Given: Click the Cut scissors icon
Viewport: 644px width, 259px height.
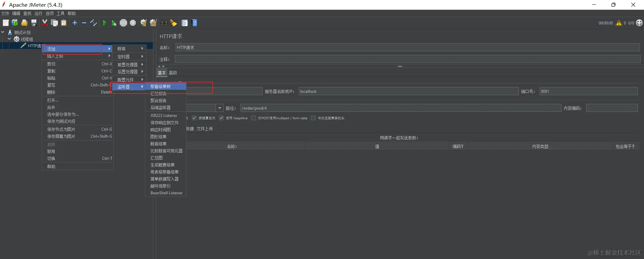Looking at the screenshot, I should tap(45, 23).
